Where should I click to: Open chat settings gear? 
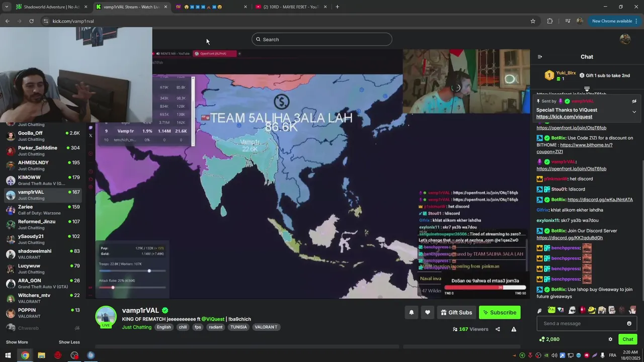610,339
